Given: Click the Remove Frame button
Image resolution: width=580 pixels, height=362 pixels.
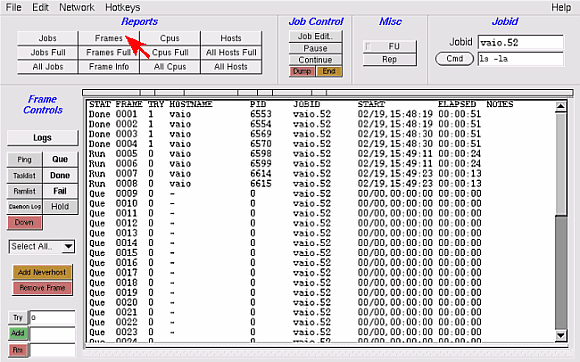Looking at the screenshot, I should (42, 288).
